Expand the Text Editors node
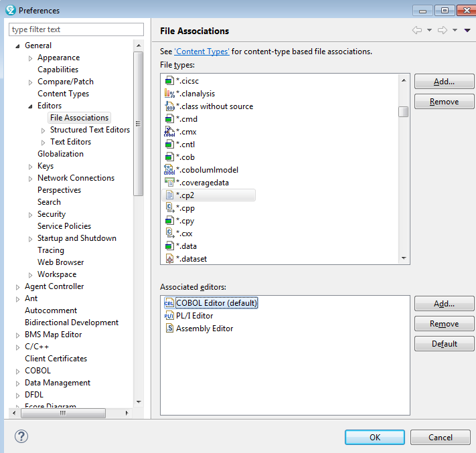The width and height of the screenshot is (476, 453). coord(43,143)
